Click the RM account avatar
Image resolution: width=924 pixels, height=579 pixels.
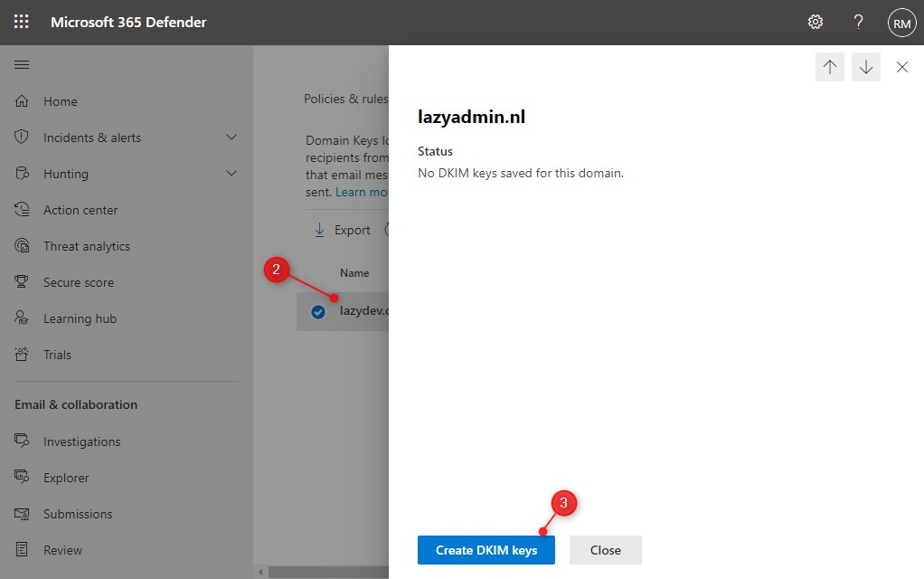click(901, 23)
